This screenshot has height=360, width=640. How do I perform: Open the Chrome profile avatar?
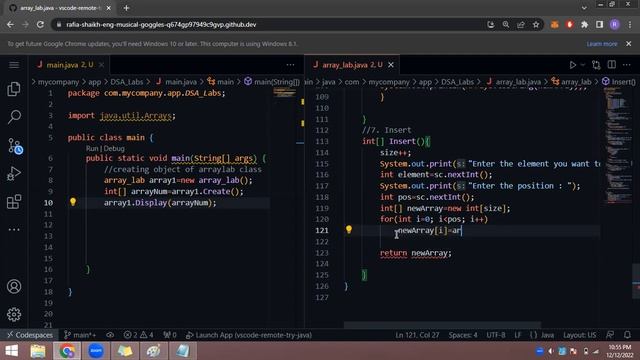pos(615,24)
